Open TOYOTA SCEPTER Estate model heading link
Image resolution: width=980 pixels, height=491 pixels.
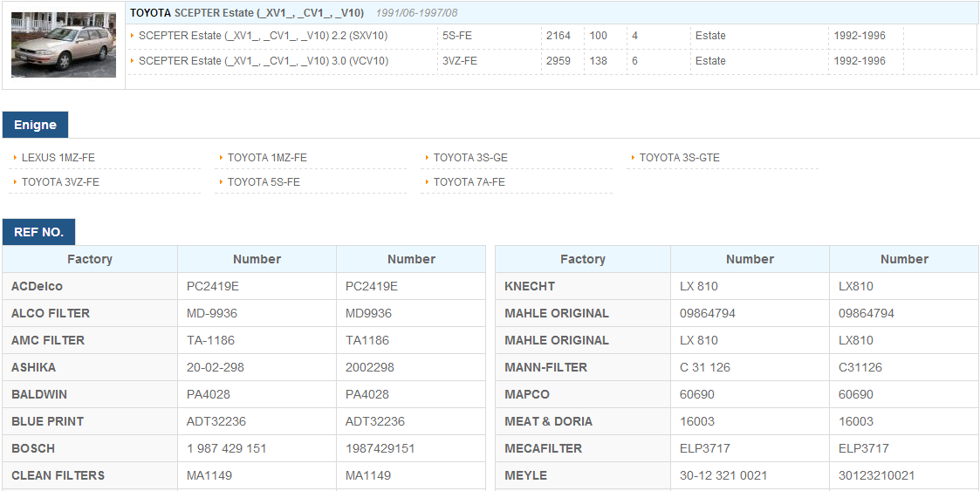point(247,12)
